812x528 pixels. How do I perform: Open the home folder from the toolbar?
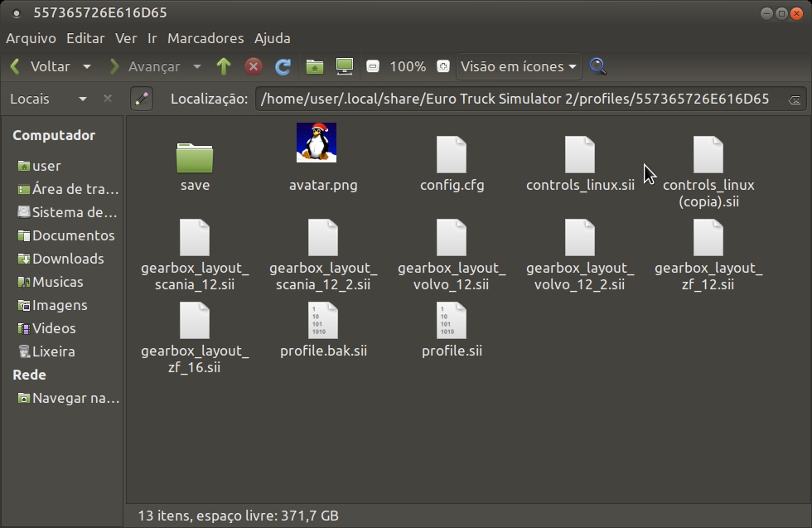coord(314,66)
